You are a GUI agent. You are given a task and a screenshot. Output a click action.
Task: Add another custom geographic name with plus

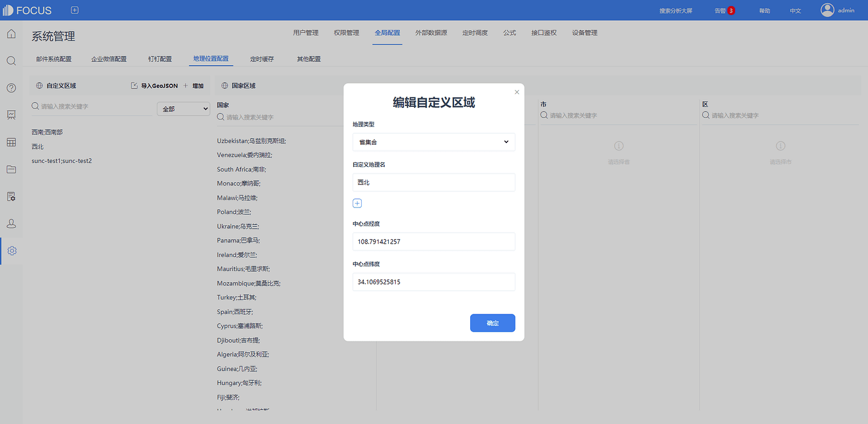(x=357, y=203)
